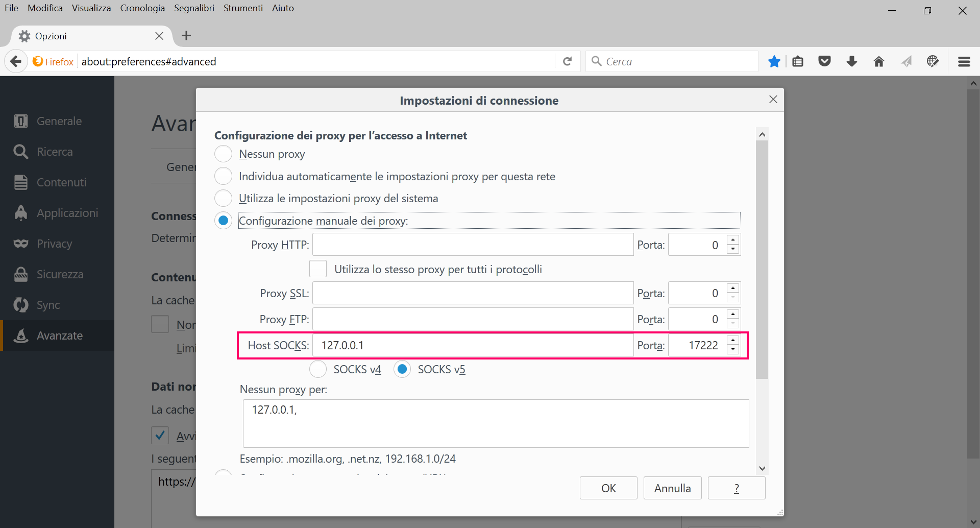Reload the current page
980x528 pixels.
tap(567, 62)
